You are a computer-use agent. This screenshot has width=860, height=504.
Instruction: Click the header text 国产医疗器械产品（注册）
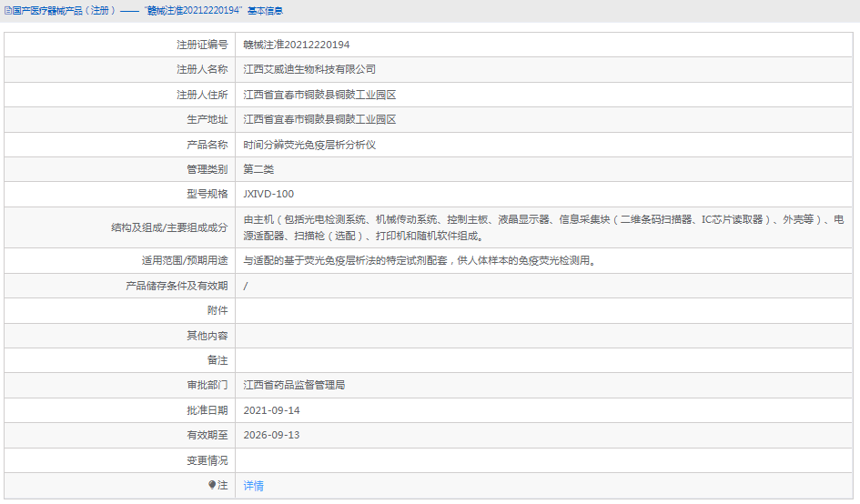(64, 10)
